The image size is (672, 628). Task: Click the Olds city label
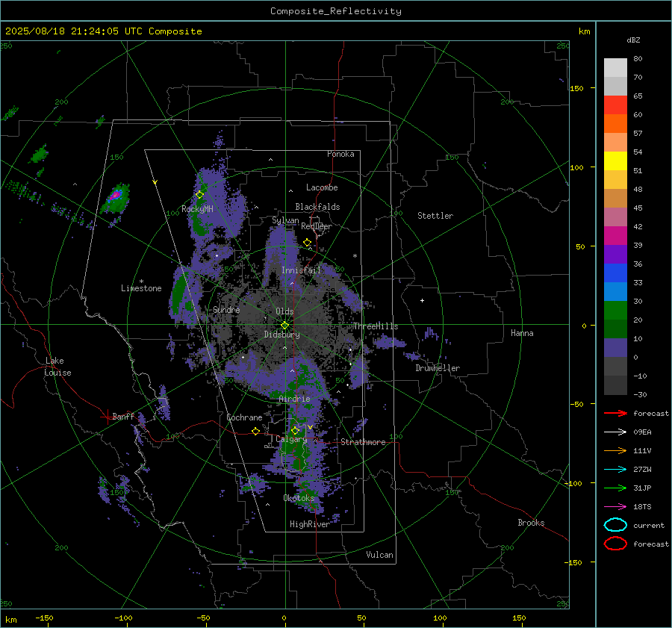click(x=284, y=311)
